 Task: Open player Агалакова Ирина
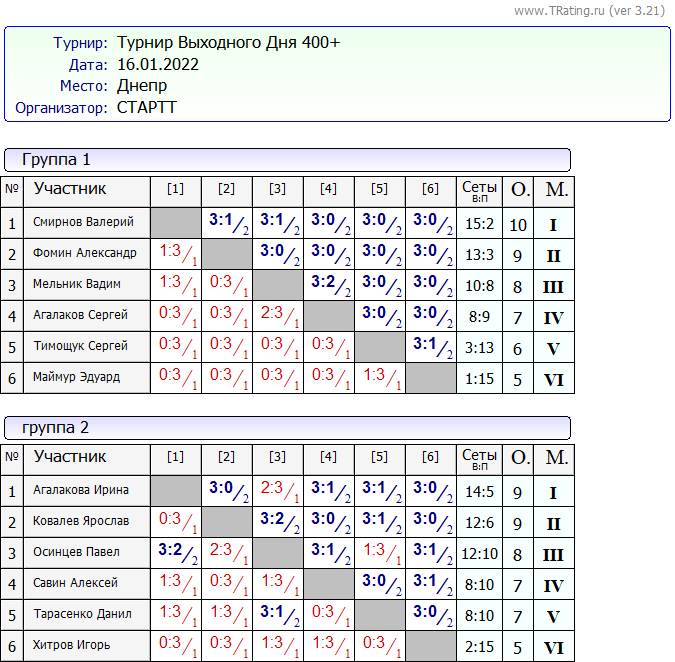pyautogui.click(x=81, y=491)
